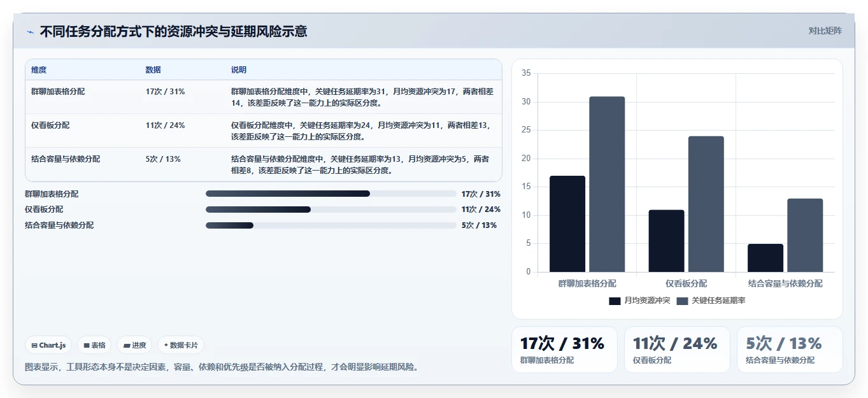The image size is (868, 398).
Task: Click y-axis tick value 20
Action: click(526, 159)
